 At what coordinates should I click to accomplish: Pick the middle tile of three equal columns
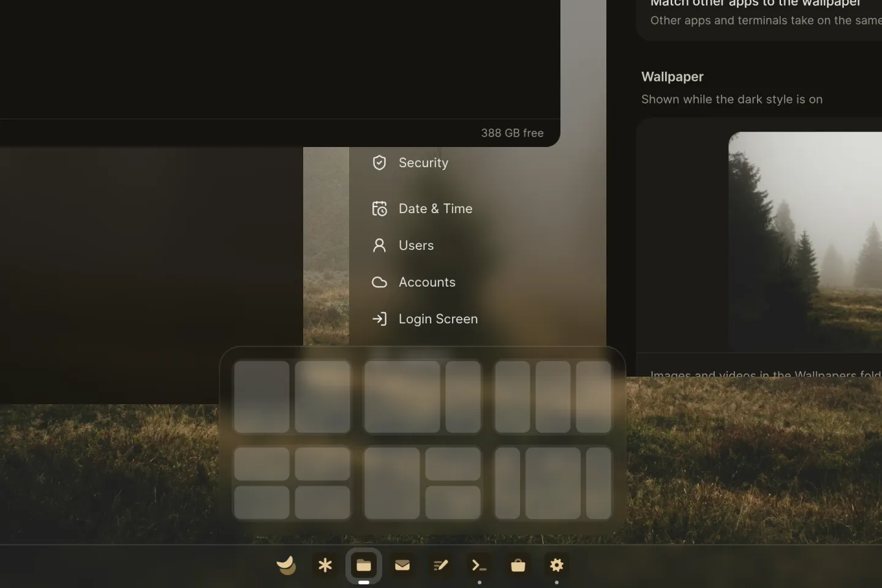coord(553,396)
